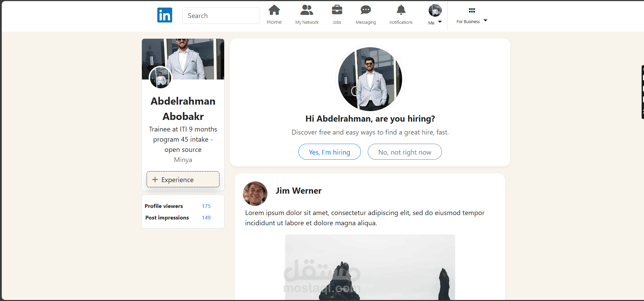This screenshot has width=644, height=301.
Task: Open the notifications bell icon
Action: [401, 10]
